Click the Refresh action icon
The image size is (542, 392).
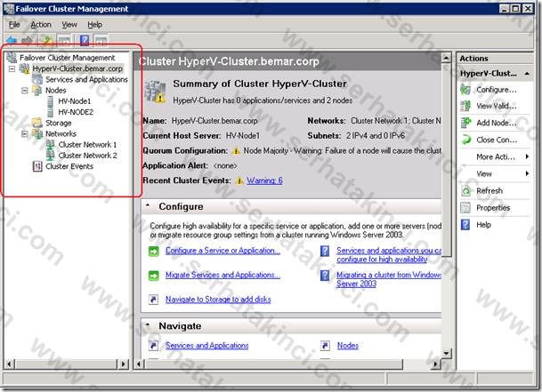point(465,190)
